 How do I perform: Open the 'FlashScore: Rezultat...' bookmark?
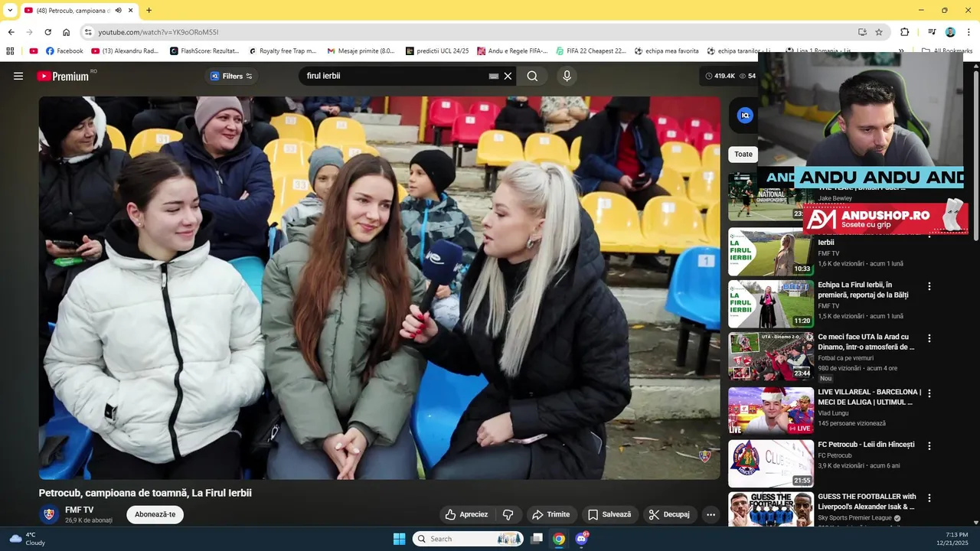pyautogui.click(x=204, y=51)
